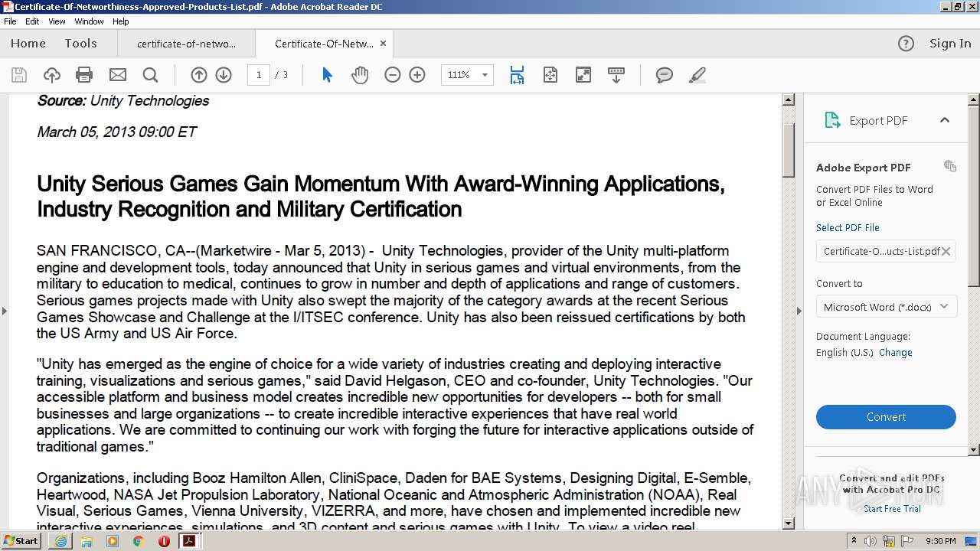Open Internet Explorer from taskbar
The height and width of the screenshot is (551, 980).
(x=60, y=541)
